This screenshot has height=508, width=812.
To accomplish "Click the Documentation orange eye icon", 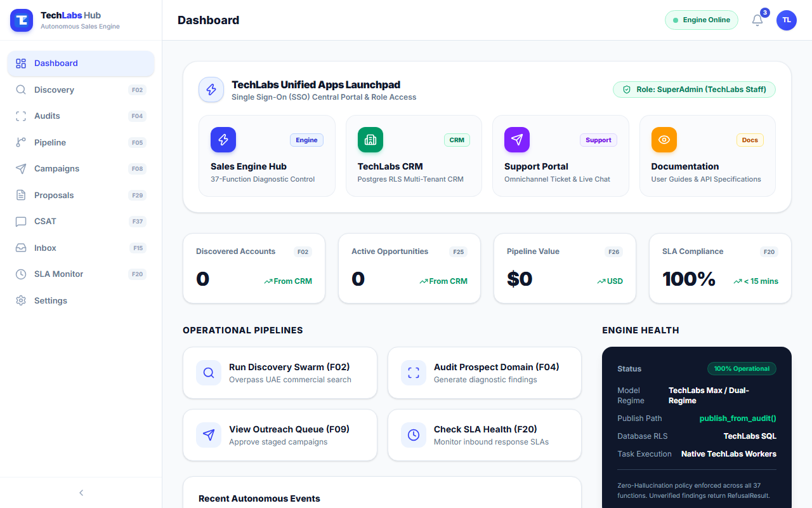I will (664, 140).
